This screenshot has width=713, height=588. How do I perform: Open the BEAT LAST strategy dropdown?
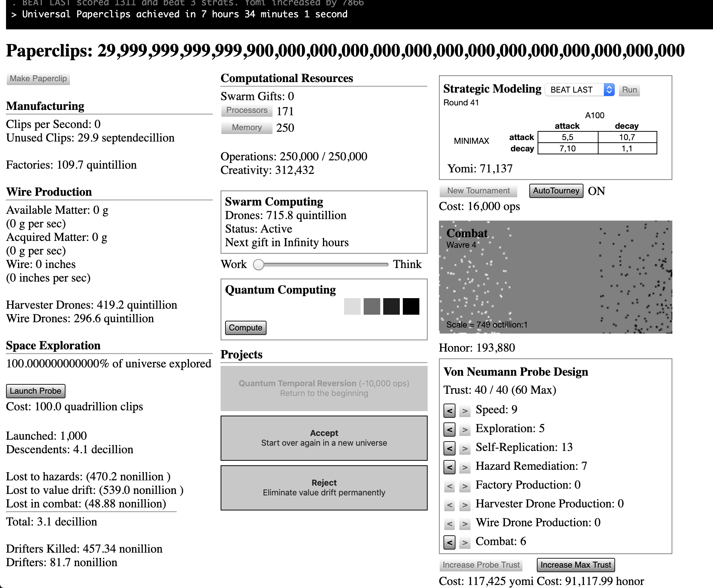click(x=579, y=90)
